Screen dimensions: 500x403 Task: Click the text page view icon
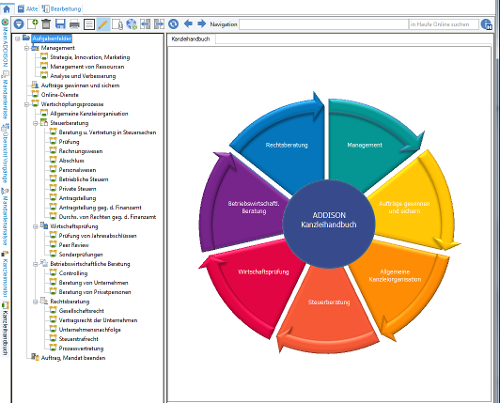pyautogui.click(x=89, y=24)
